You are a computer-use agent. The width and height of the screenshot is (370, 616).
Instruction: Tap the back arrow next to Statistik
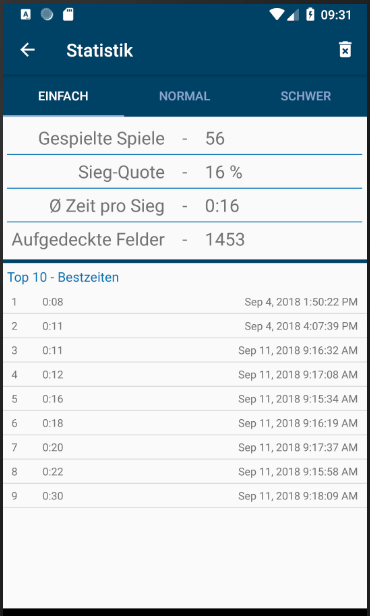click(27, 50)
